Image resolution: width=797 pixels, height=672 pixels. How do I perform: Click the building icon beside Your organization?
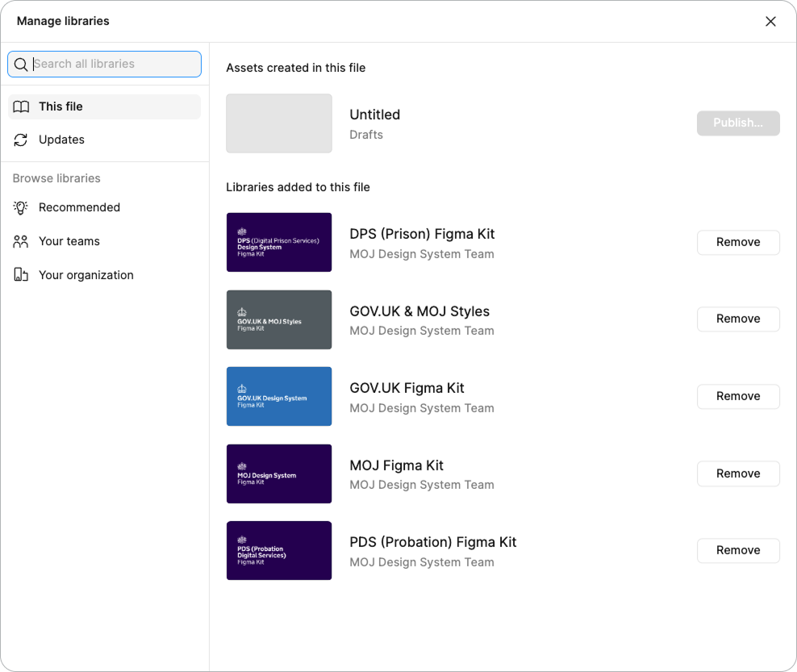click(21, 275)
